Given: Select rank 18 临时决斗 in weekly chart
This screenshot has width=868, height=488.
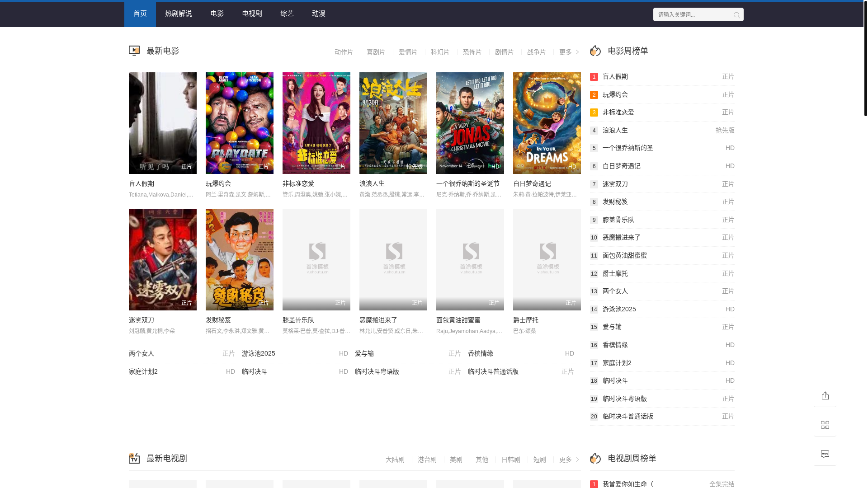Looking at the screenshot, I should tap(662, 381).
